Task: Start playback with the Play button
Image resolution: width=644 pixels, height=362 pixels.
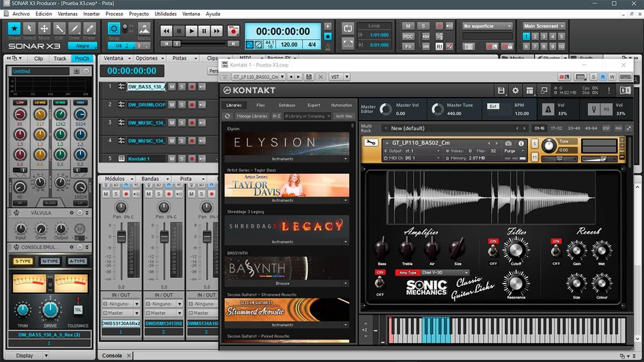Action: click(192, 31)
